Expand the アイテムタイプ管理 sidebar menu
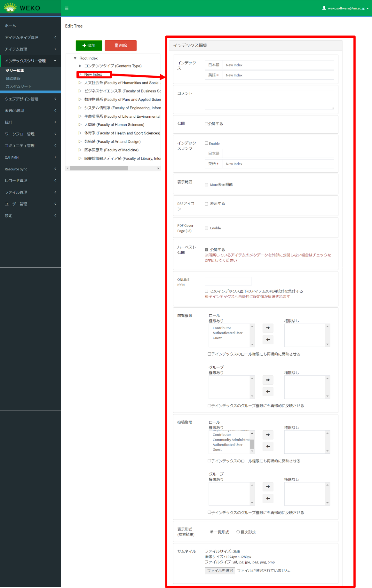372x588 pixels. pos(30,37)
